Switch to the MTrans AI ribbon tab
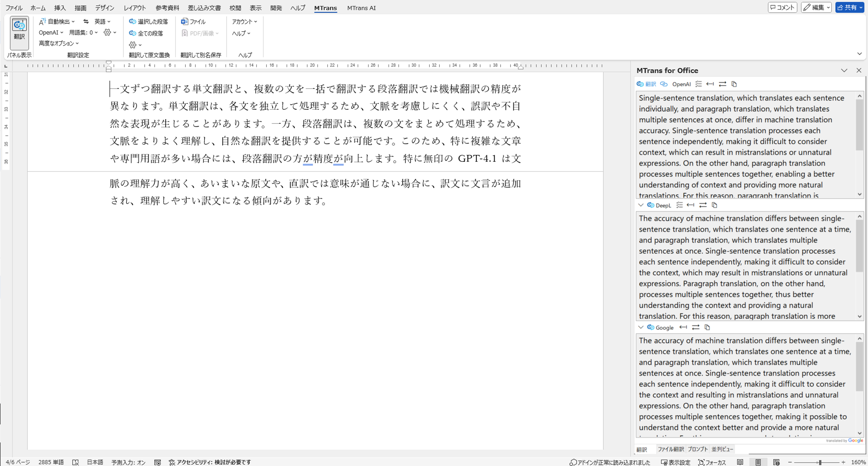 tap(361, 8)
